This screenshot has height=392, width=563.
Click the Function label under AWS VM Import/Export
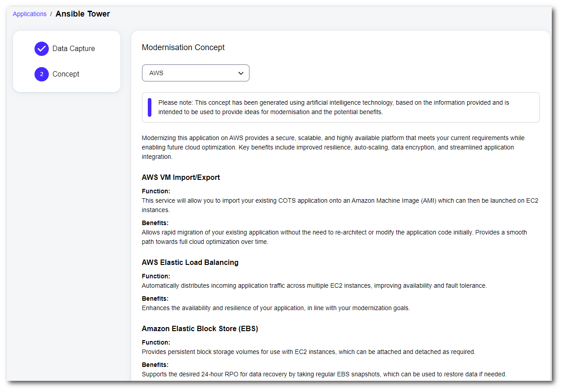(x=156, y=191)
